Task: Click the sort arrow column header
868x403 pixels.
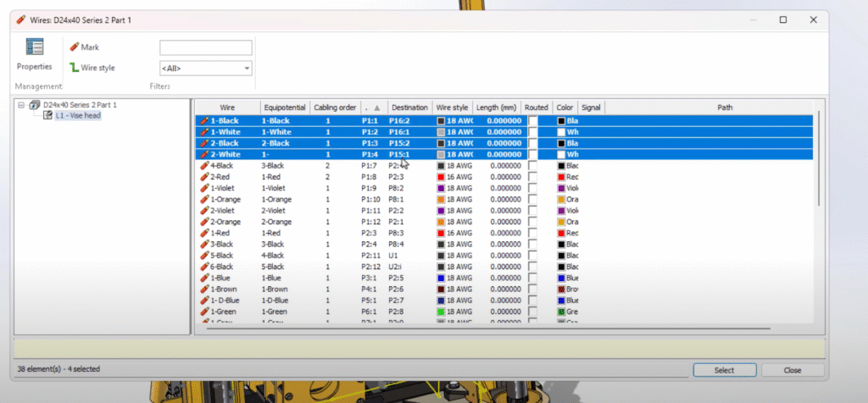Action: 373,108
